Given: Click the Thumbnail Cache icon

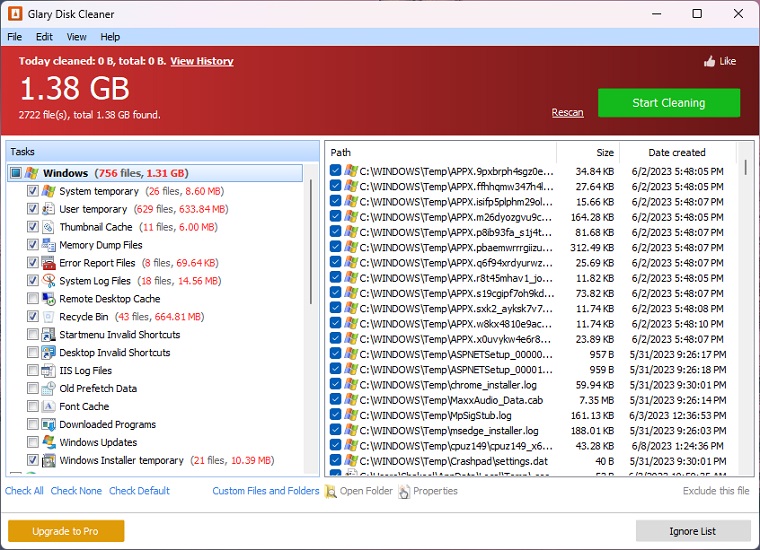Looking at the screenshot, I should coord(48,227).
